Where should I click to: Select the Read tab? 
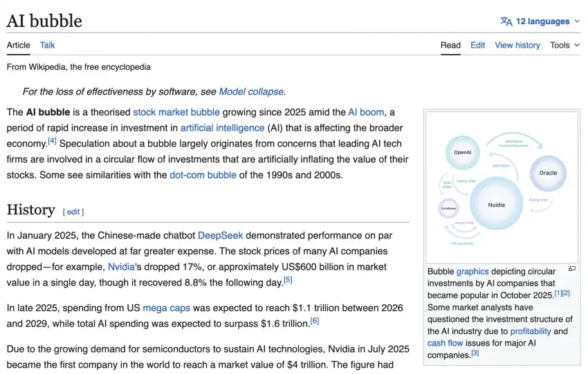pyautogui.click(x=450, y=46)
